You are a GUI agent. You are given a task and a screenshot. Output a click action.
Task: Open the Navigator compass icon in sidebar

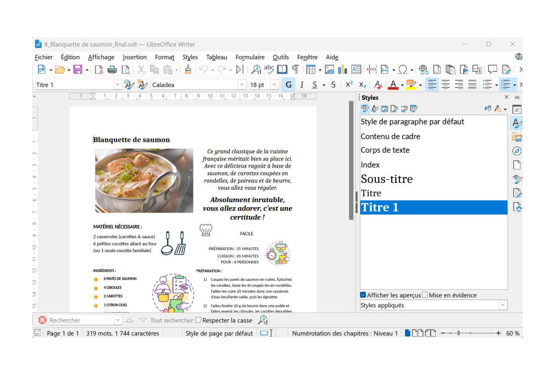517,151
